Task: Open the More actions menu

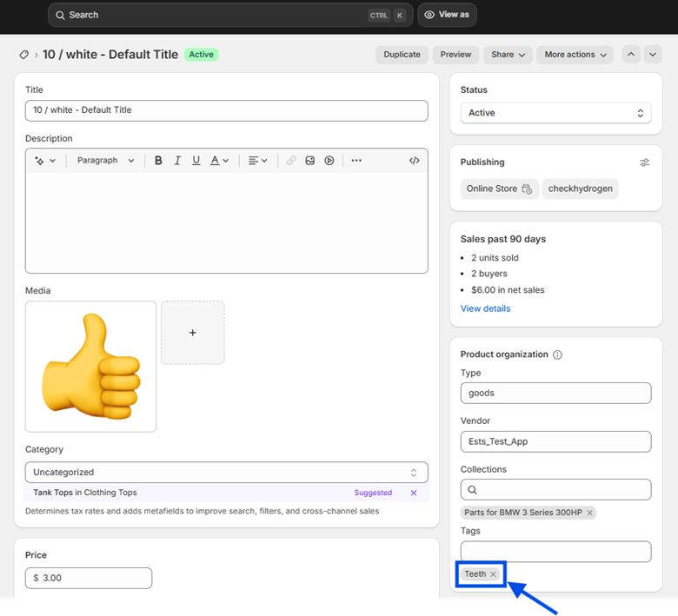Action: pyautogui.click(x=575, y=55)
